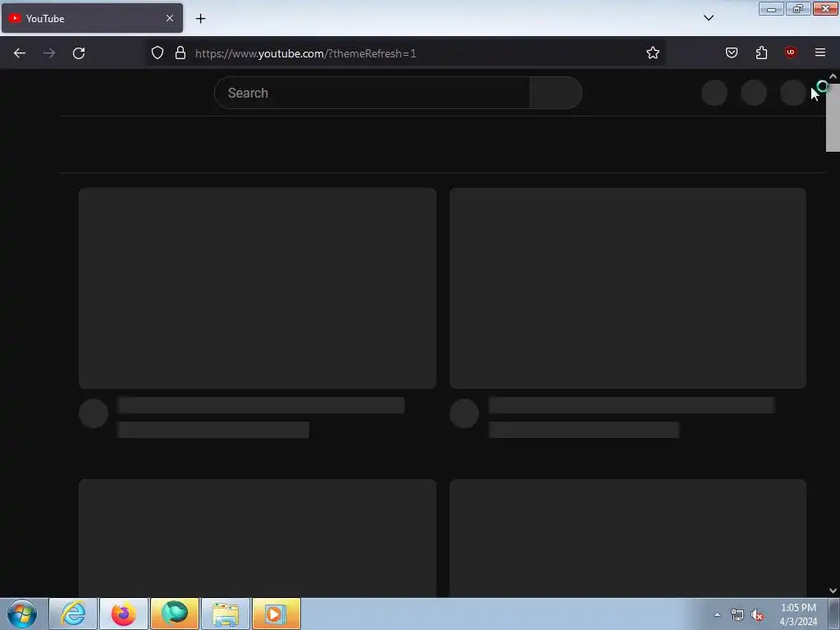Image resolution: width=840 pixels, height=630 pixels.
Task: Close the YouTube tab
Action: point(170,18)
